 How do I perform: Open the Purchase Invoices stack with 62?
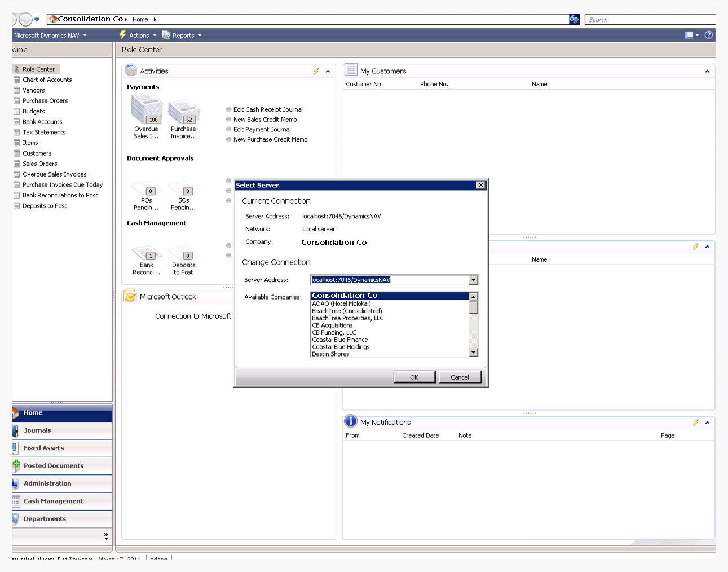coord(184,111)
